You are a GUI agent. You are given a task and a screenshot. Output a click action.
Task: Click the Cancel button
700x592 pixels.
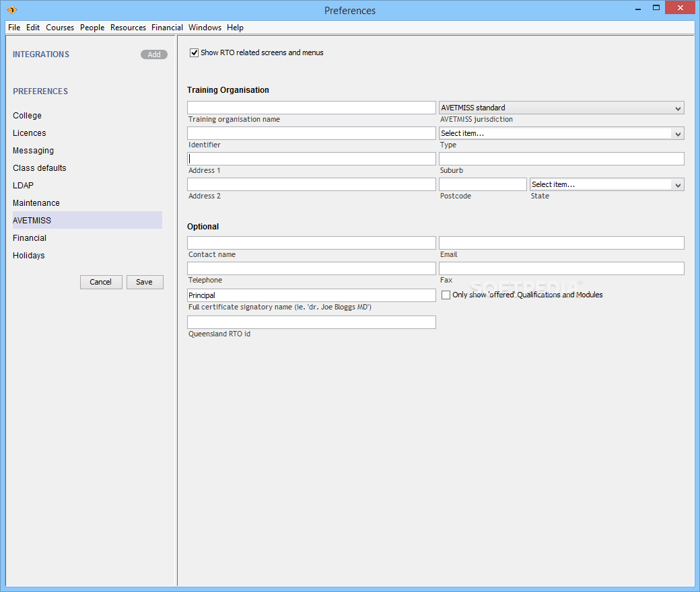[101, 282]
